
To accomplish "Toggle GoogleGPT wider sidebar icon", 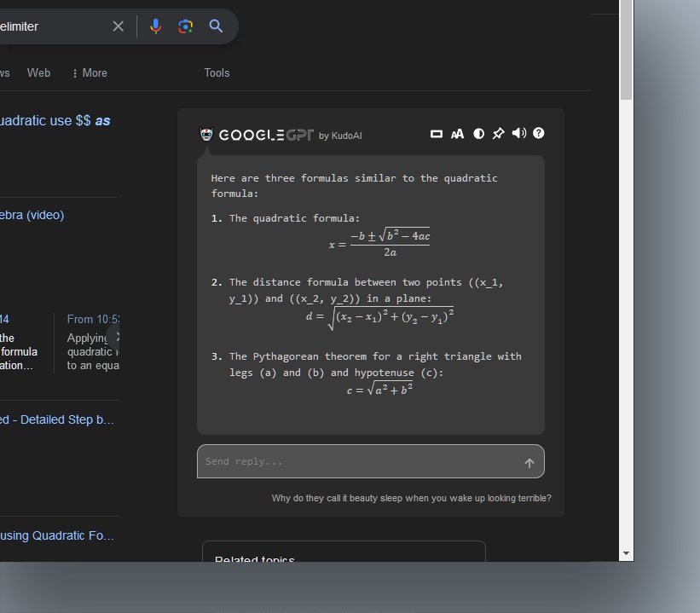I will [x=437, y=134].
